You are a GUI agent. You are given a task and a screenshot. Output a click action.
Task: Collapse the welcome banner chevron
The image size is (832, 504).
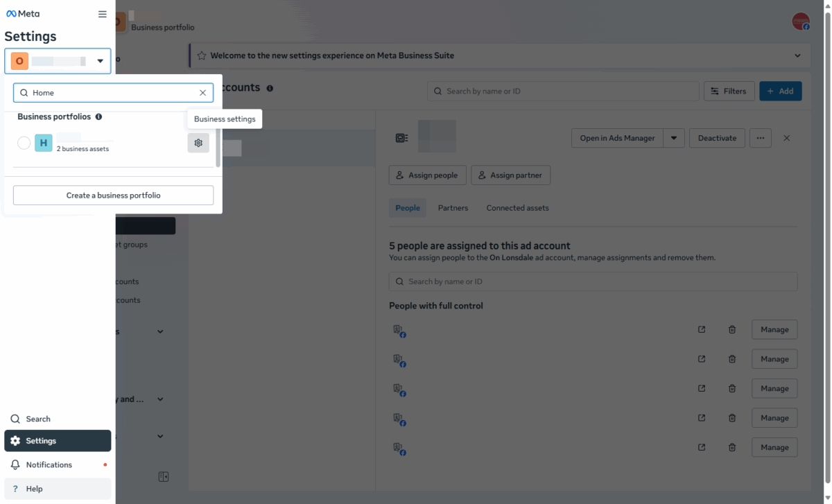(x=797, y=55)
